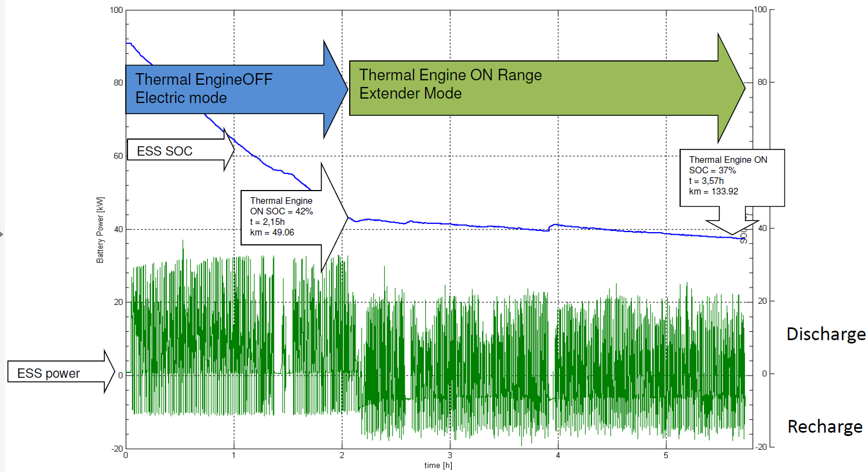This screenshot has width=868, height=472.
Task: Click tick '100' on Battery Power axis
Action: pos(116,10)
